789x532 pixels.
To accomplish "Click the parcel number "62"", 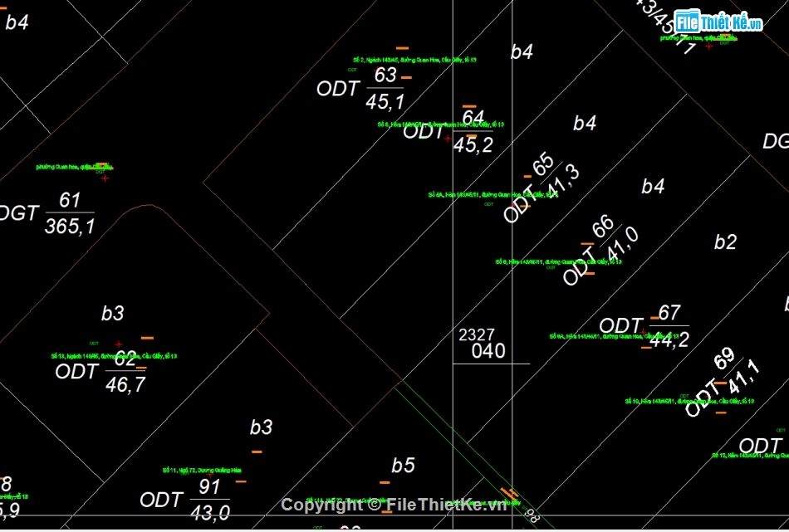I will pyautogui.click(x=125, y=359).
